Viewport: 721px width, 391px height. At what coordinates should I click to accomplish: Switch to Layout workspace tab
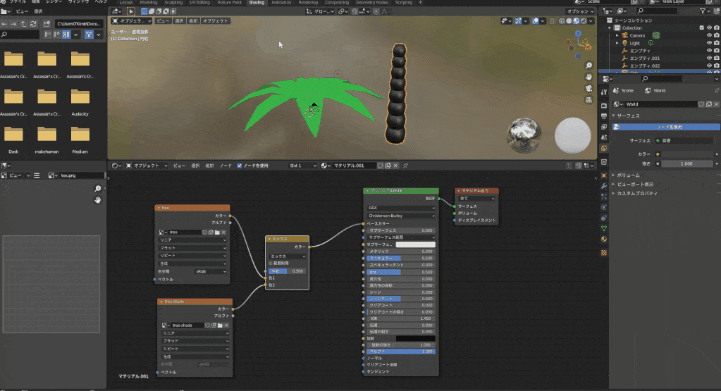point(126,2)
